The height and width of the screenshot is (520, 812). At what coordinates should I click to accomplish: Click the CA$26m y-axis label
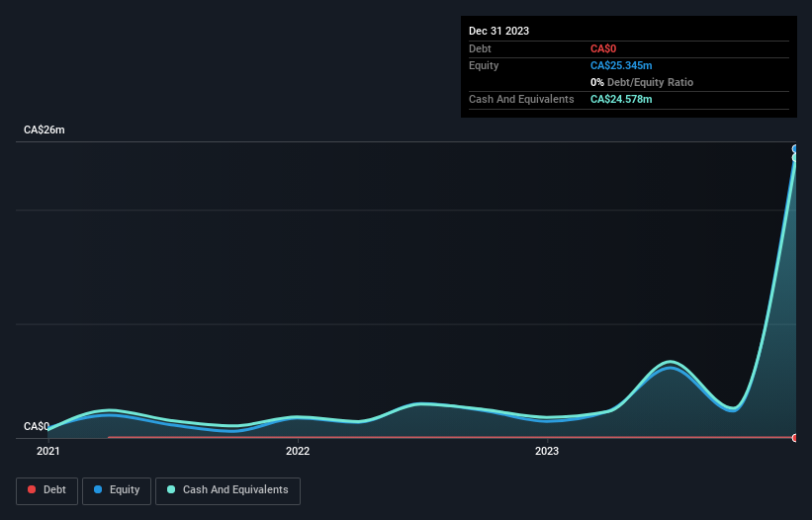coord(45,130)
